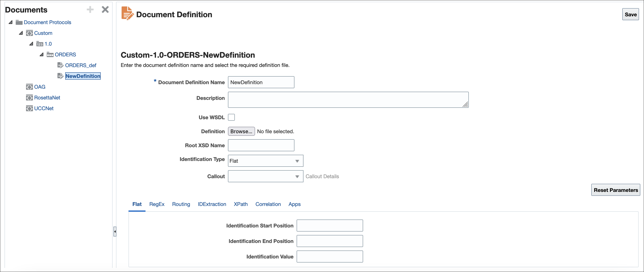644x272 pixels.
Task: Click the Reset Parameters button
Action: click(x=616, y=190)
